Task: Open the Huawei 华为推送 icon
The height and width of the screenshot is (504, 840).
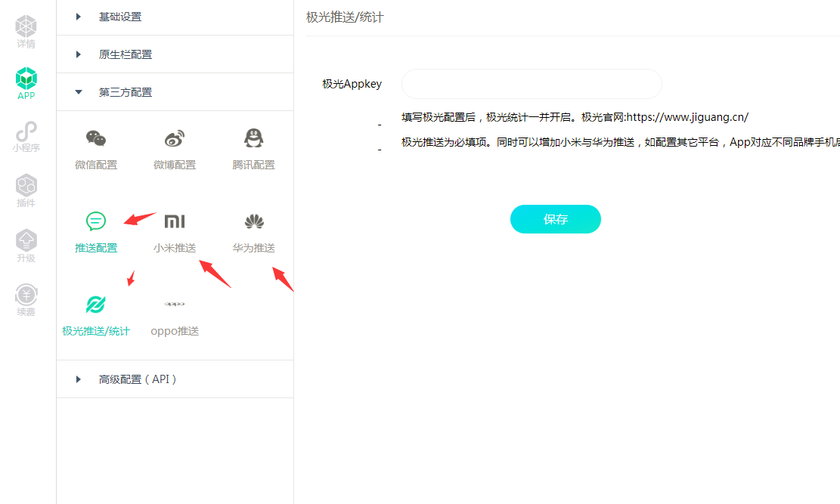Action: pyautogui.click(x=254, y=221)
